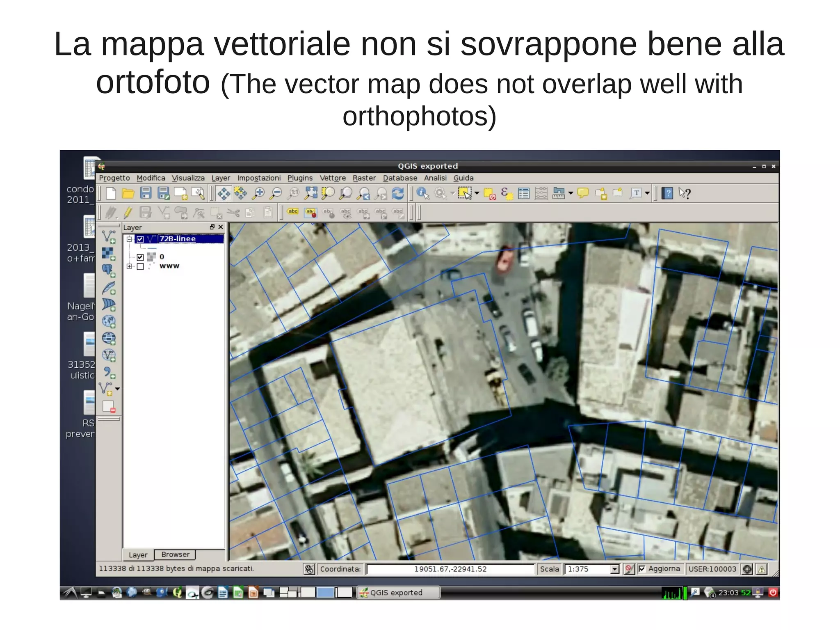Click Save Project As floppy-with-pencil icon
840x630 pixels.
pyautogui.click(x=163, y=193)
